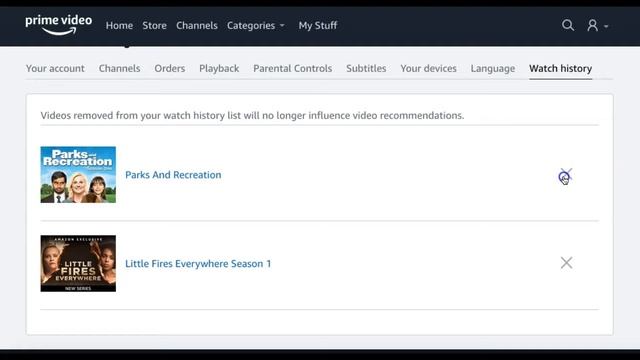Select the Watch history tab
This screenshot has height=360, width=640.
(x=560, y=69)
